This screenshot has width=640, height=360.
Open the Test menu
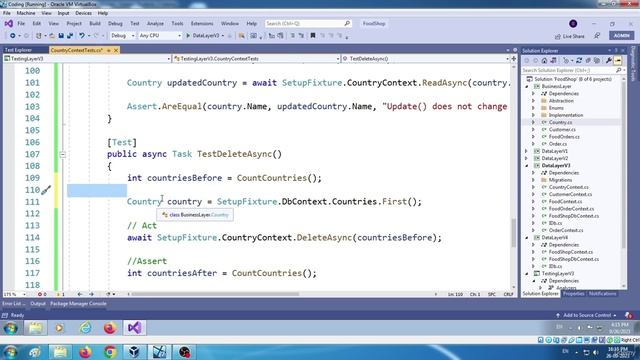pyautogui.click(x=135, y=24)
